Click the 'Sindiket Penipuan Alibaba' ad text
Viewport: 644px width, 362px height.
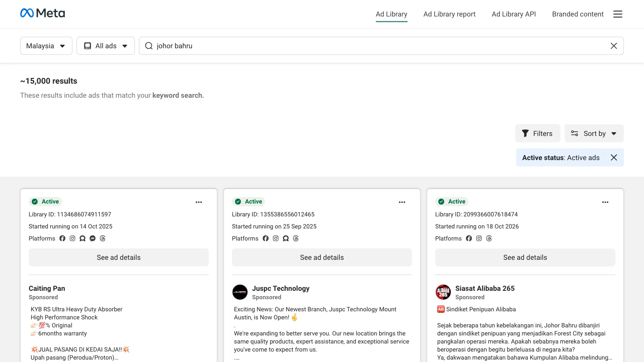click(x=481, y=309)
